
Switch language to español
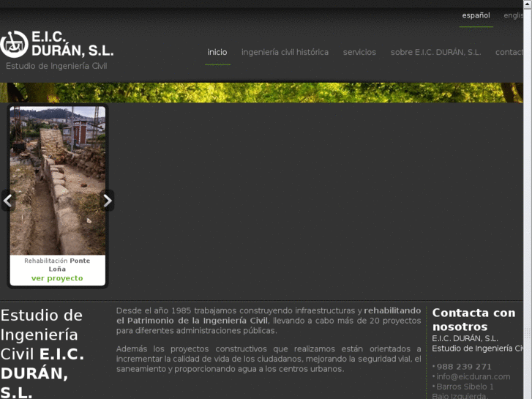(476, 15)
